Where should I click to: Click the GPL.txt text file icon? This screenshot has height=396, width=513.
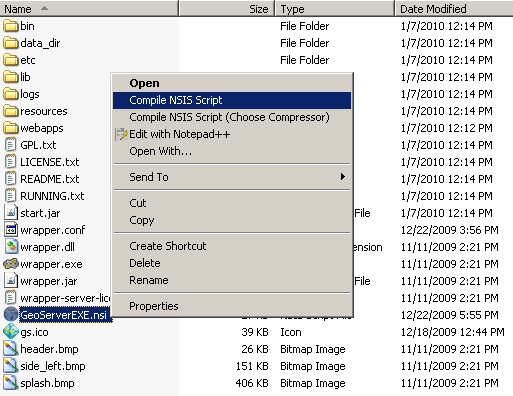[11, 145]
